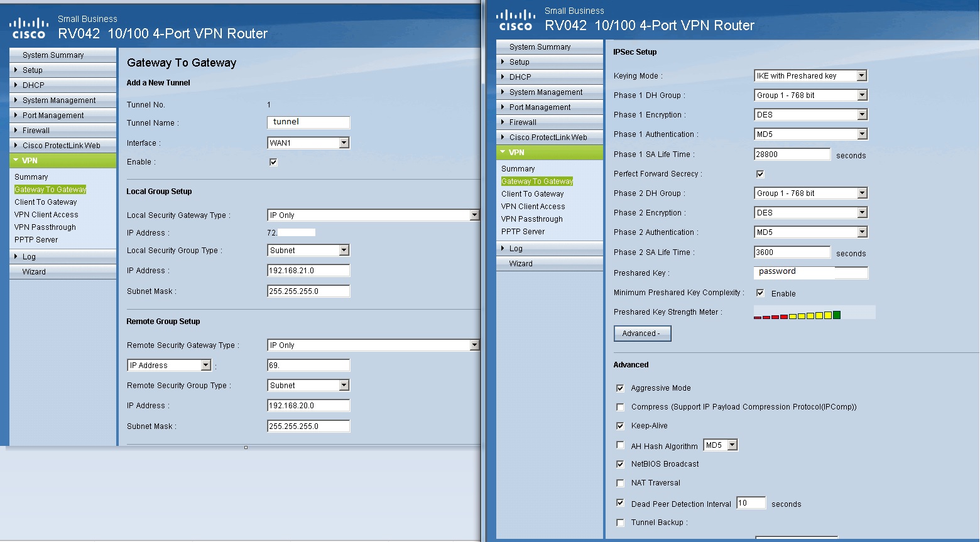The image size is (980, 542).
Task: Edit remote Subnet Mask field
Action: pyautogui.click(x=308, y=426)
